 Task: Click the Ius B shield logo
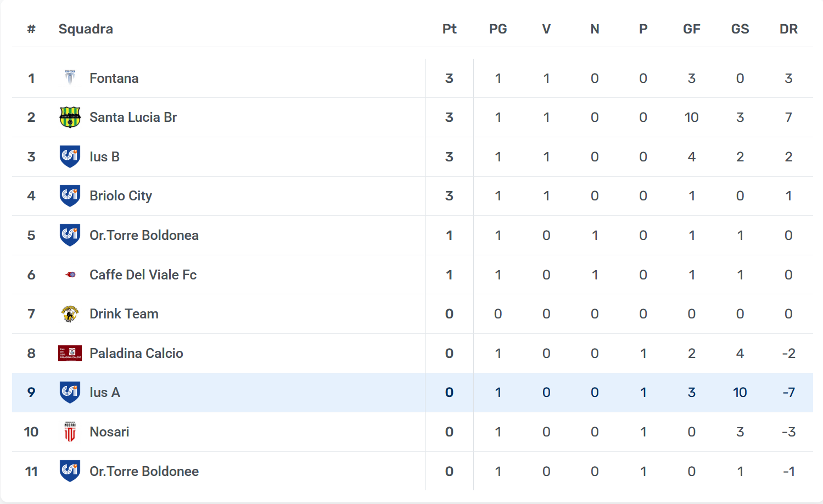coord(70,156)
